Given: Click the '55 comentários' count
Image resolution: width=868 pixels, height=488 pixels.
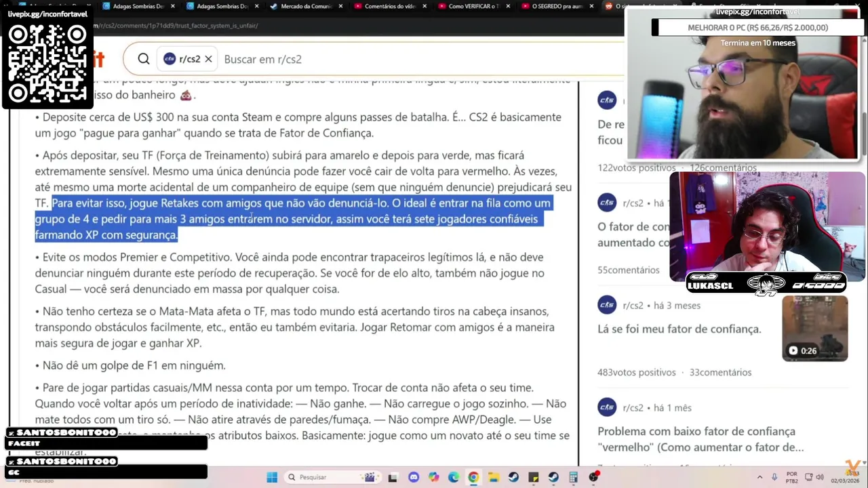Looking at the screenshot, I should pos(628,270).
